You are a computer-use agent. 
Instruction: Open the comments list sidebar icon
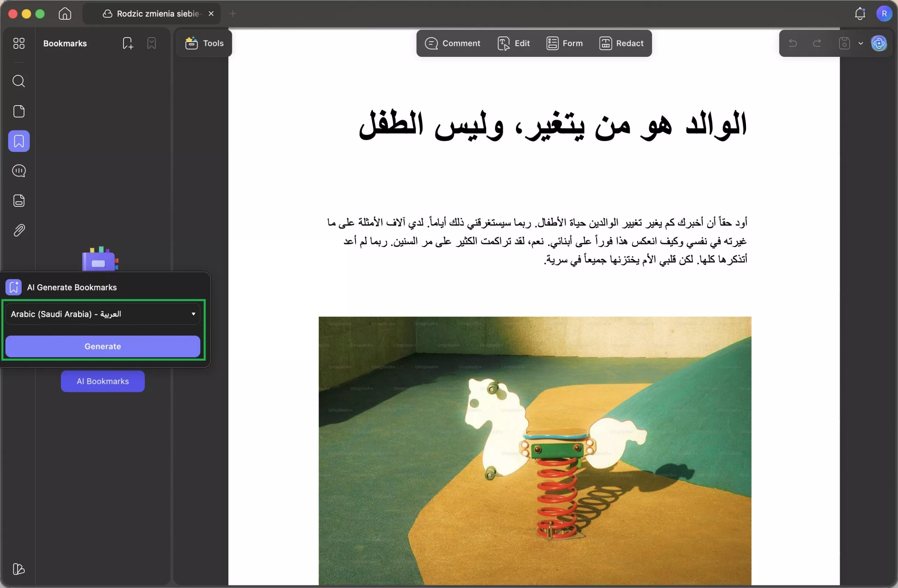coord(19,171)
